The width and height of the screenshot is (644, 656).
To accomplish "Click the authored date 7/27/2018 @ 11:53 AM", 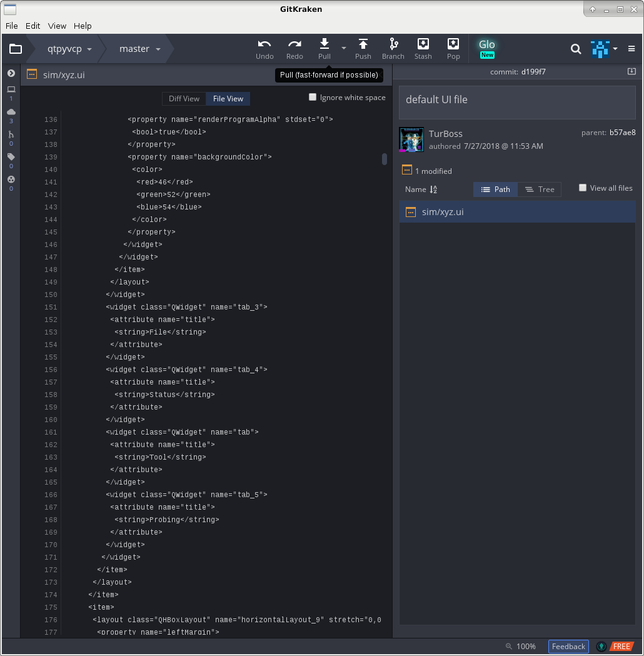I will point(503,146).
